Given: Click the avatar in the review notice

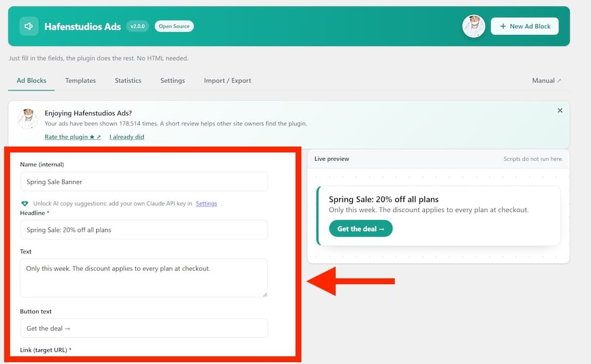Looking at the screenshot, I should [28, 118].
